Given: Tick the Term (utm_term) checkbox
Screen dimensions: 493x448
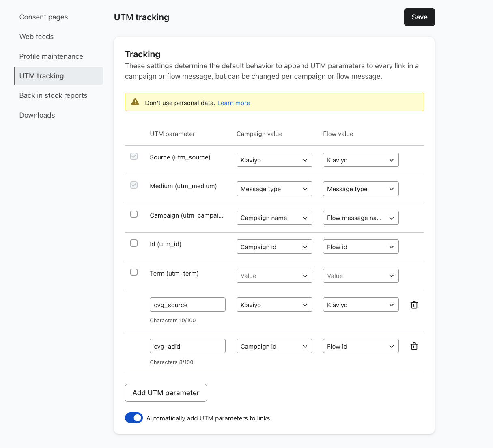Looking at the screenshot, I should click(134, 272).
